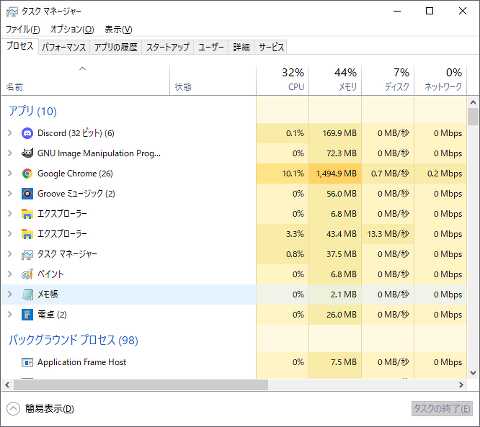Select the Discord app icon
Screen dimensions: 480x427
point(27,133)
